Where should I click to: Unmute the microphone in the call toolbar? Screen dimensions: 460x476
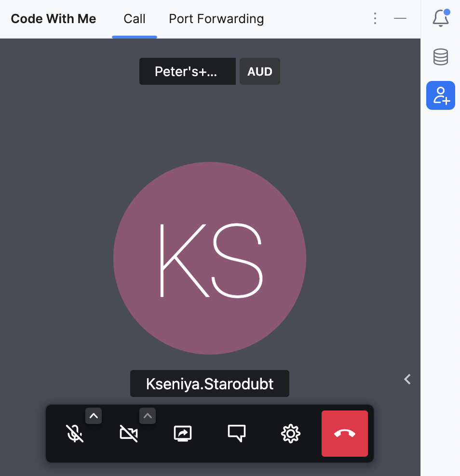(x=75, y=434)
